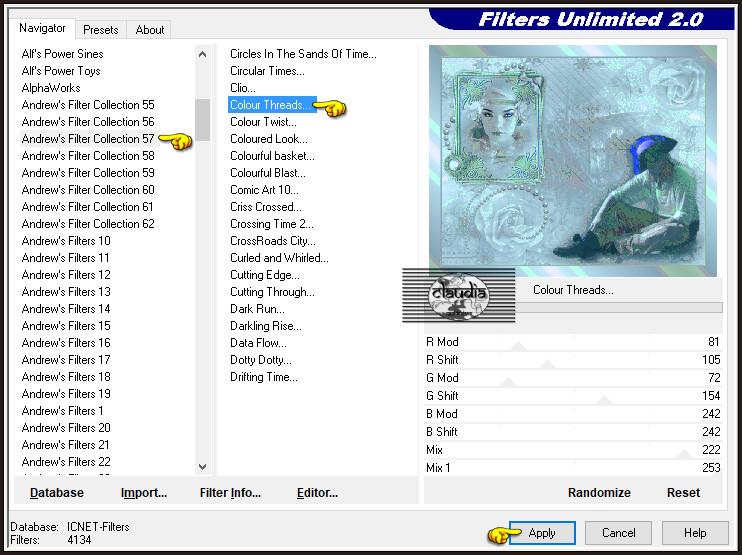This screenshot has width=742, height=555.
Task: Click the Apply button
Action: pos(542,533)
